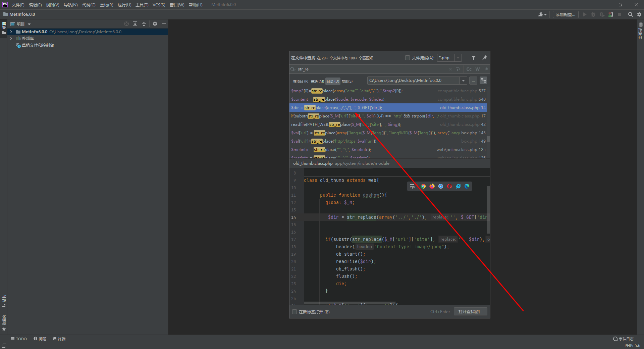Click 打开查找窗口 button
644x349 pixels.
coord(470,311)
